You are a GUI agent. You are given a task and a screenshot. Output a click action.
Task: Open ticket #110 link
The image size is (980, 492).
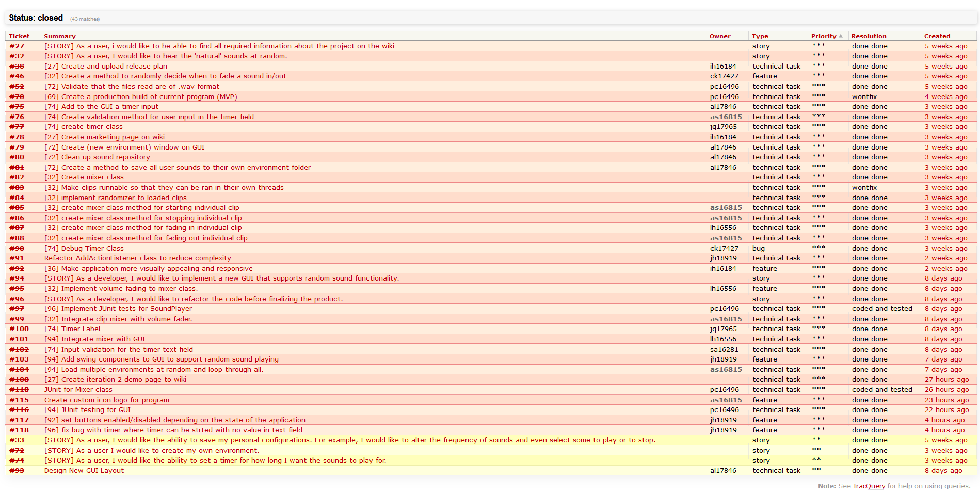(19, 390)
